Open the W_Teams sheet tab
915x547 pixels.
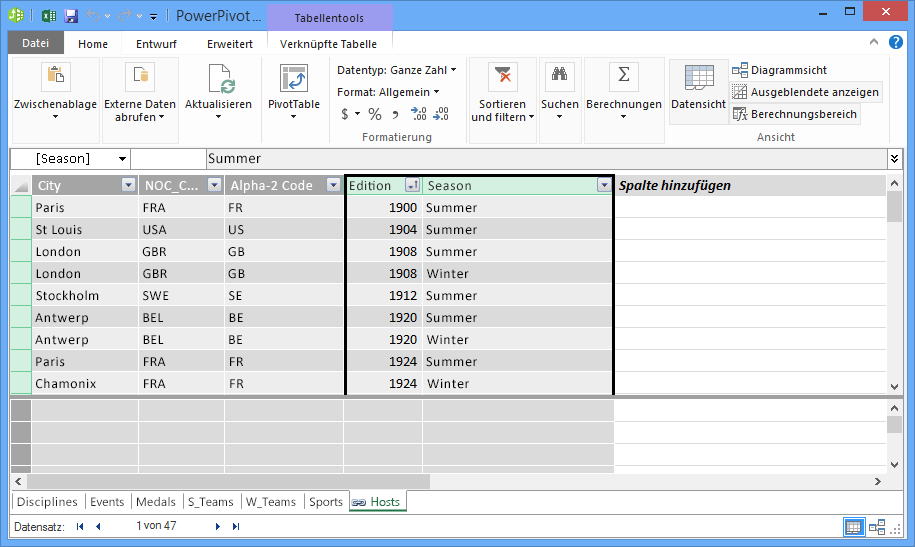[270, 502]
